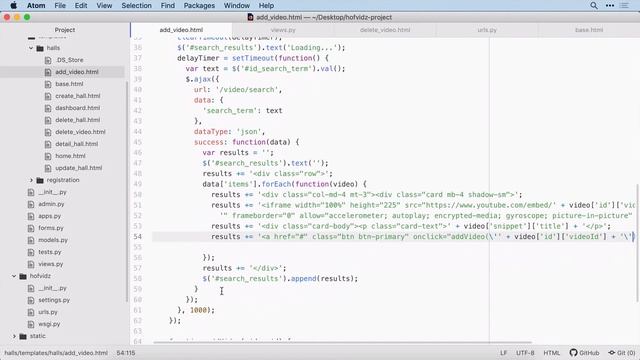Viewport: 640px width, 360px height.
Task: Open the Find menu
Action: [167, 5]
